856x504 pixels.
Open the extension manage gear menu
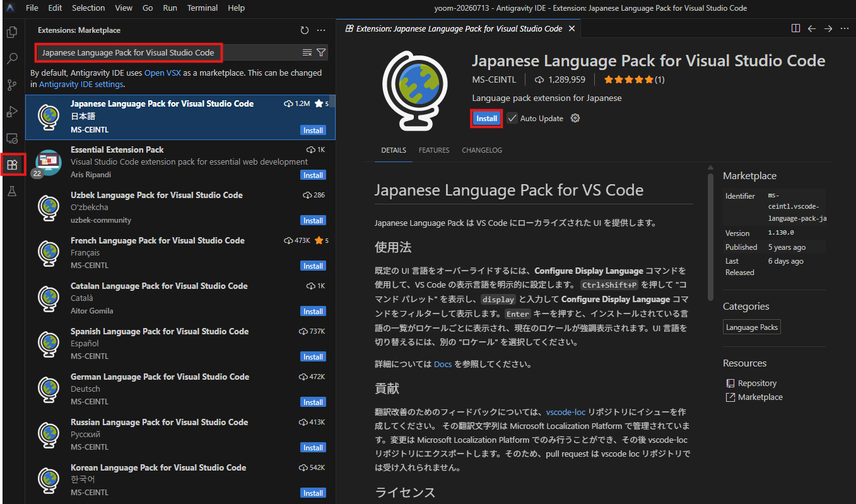coord(575,119)
